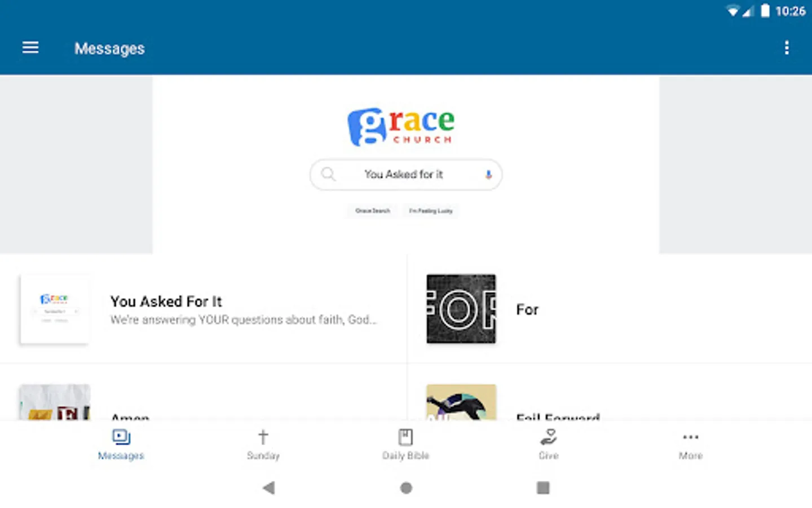
Task: Tap the Give hand icon
Action: pos(548,437)
